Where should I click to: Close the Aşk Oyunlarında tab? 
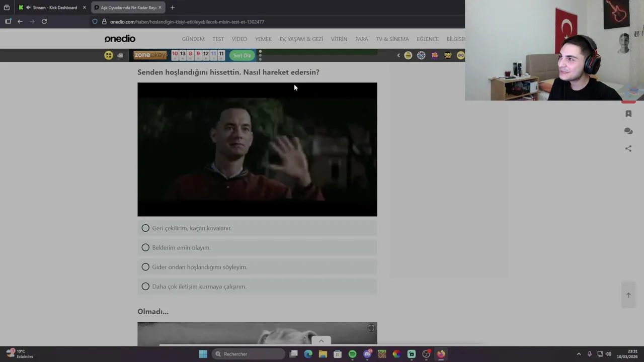click(160, 8)
